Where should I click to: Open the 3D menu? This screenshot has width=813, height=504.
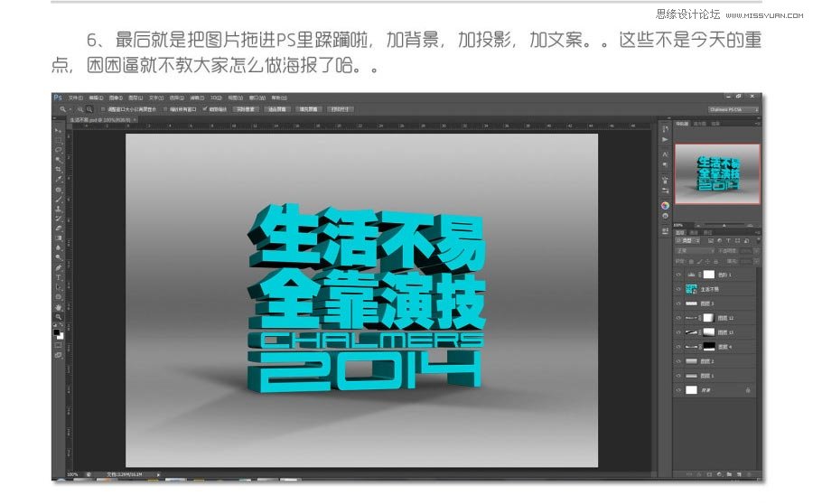pos(217,98)
